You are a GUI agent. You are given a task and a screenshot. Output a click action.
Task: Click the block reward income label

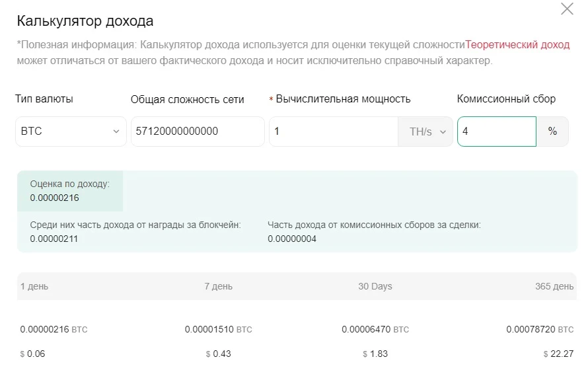135,225
